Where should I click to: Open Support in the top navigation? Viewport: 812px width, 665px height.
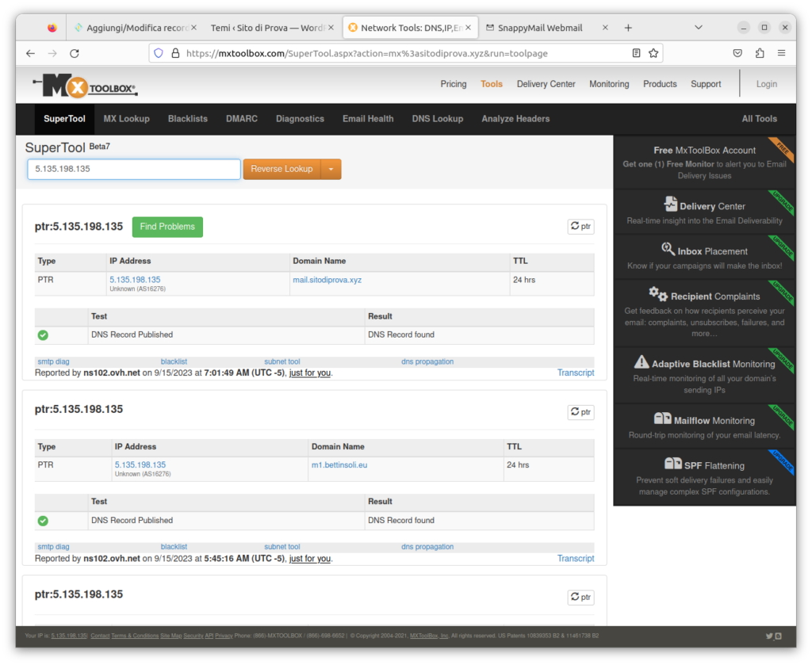tap(705, 84)
